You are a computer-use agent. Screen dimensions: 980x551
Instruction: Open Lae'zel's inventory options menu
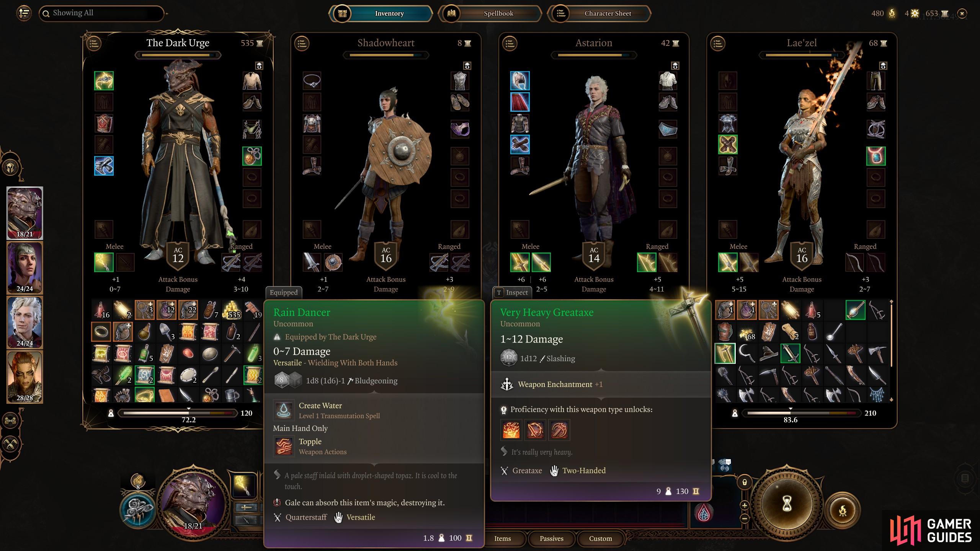[718, 43]
